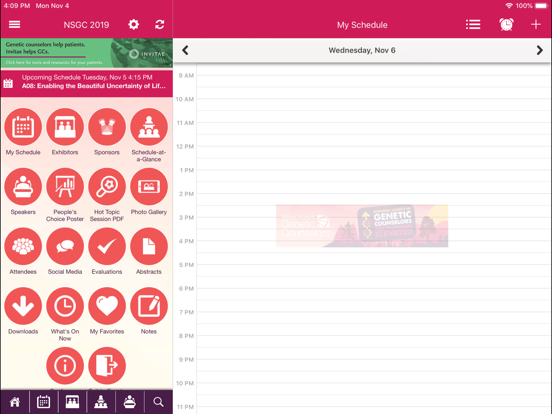
Task: Open the Social Media icon
Action: tap(65, 246)
